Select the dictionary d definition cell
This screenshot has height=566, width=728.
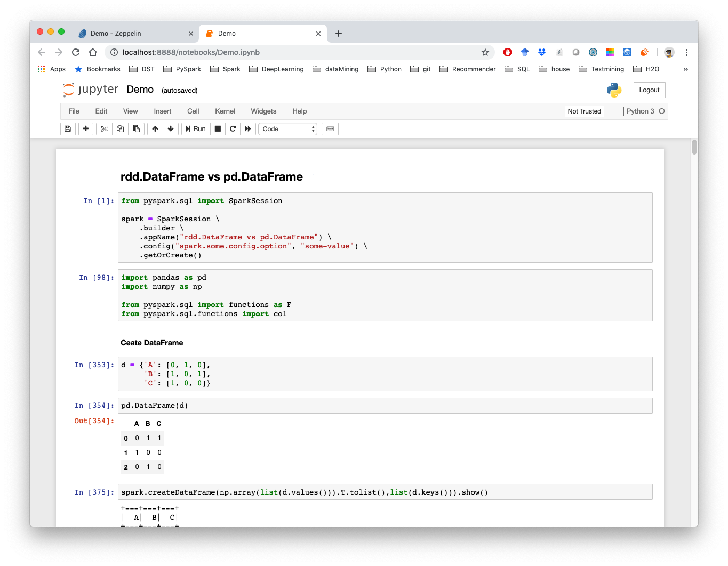click(x=385, y=374)
